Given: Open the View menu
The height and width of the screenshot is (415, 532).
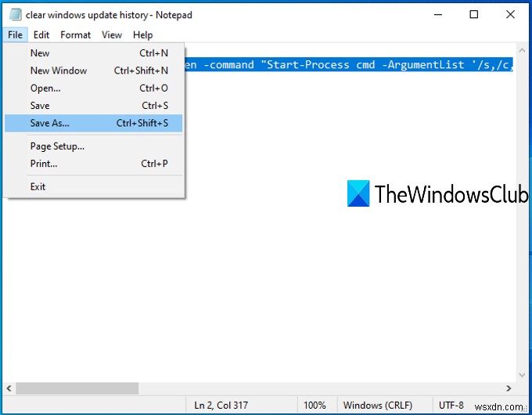Looking at the screenshot, I should 112,35.
